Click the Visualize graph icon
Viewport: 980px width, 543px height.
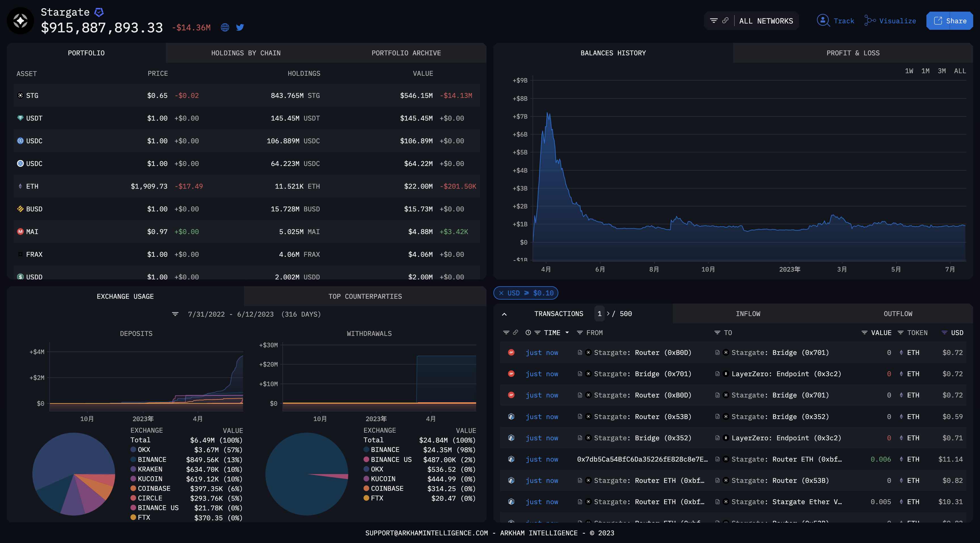[x=870, y=20]
